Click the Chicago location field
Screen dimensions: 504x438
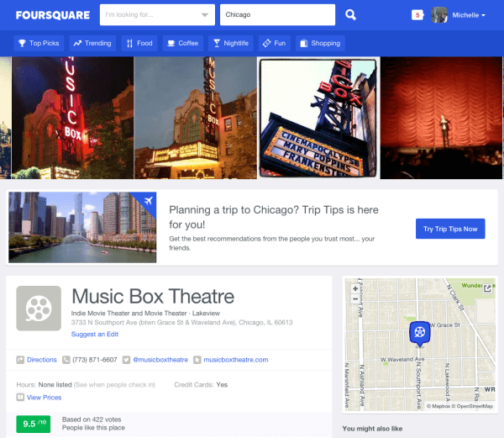point(277,15)
